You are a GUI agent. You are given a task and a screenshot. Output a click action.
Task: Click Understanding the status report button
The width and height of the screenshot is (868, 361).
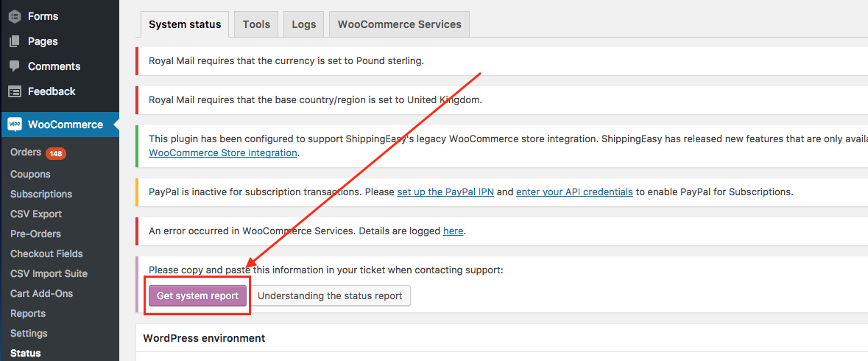pos(330,295)
